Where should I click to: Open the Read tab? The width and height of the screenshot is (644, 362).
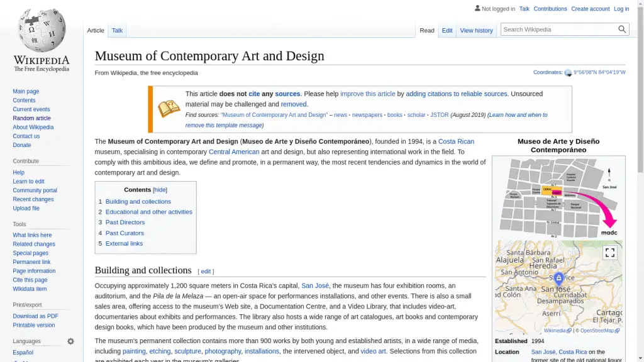(x=427, y=30)
